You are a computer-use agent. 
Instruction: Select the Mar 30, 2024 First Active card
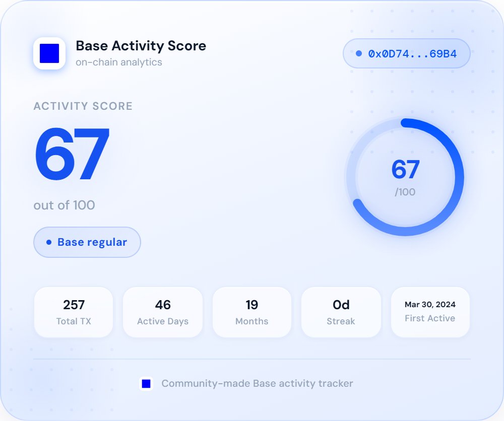[x=430, y=312]
